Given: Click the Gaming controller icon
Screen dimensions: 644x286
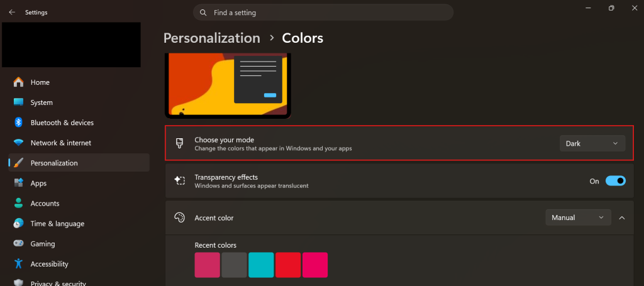Looking at the screenshot, I should [x=18, y=243].
